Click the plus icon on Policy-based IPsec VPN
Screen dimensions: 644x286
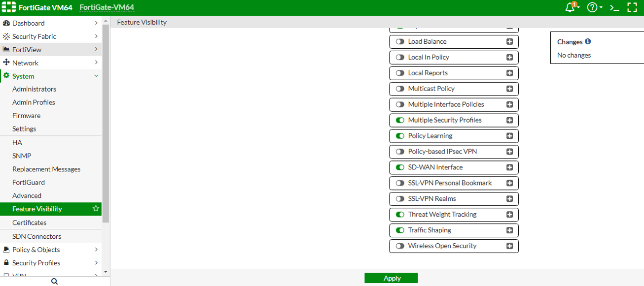pyautogui.click(x=510, y=152)
